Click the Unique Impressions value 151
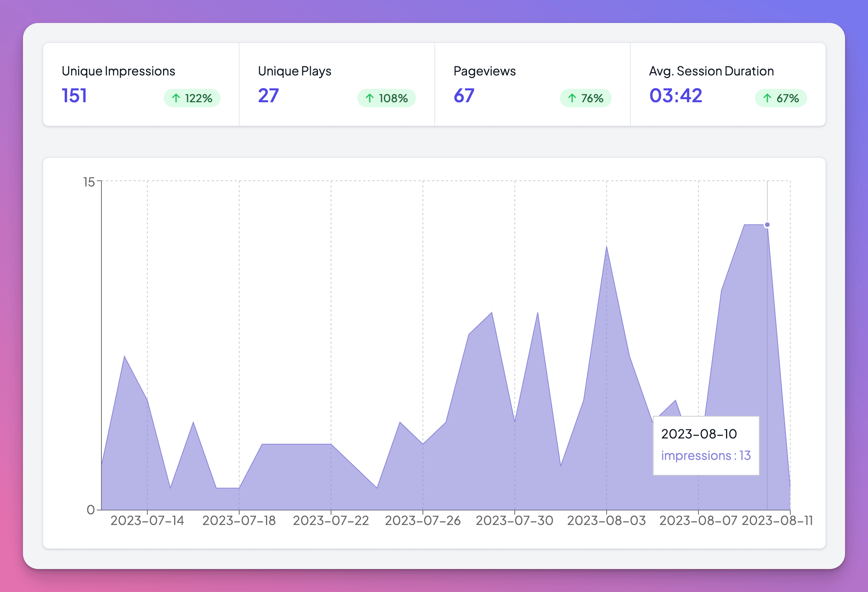The height and width of the screenshot is (592, 868). point(74,95)
